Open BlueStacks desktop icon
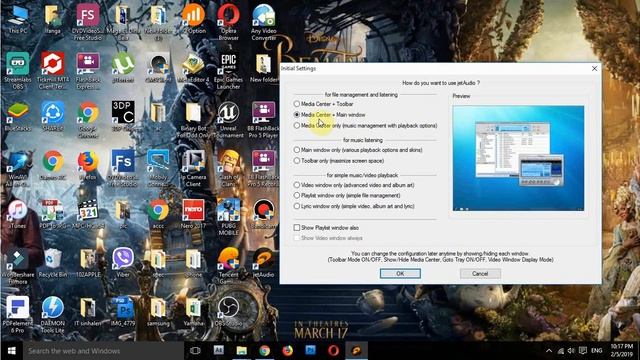The width and height of the screenshot is (640, 360). click(18, 116)
